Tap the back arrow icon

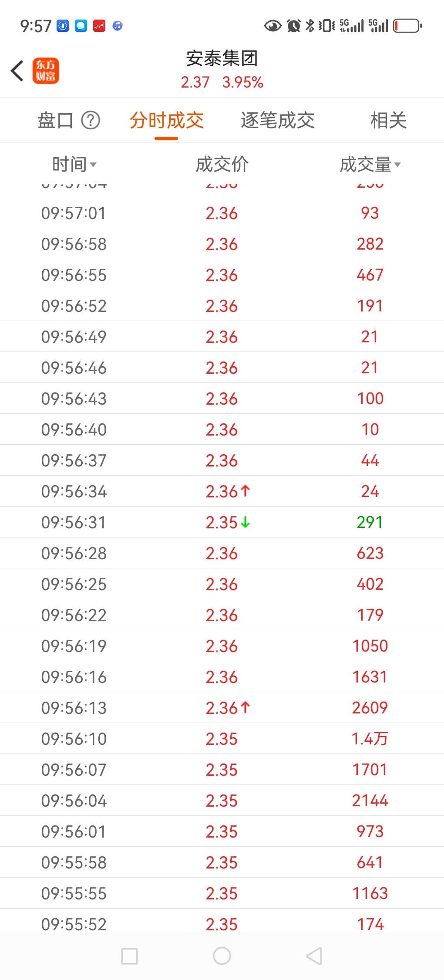click(17, 71)
